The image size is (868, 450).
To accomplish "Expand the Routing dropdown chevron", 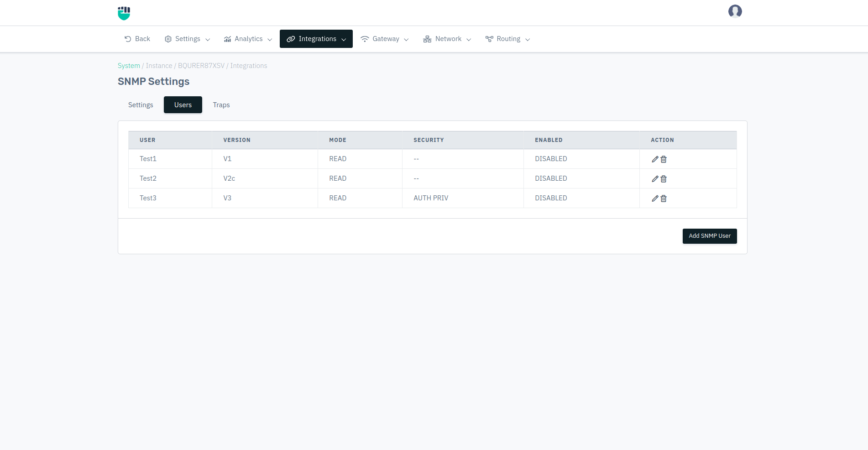I will coord(528,40).
